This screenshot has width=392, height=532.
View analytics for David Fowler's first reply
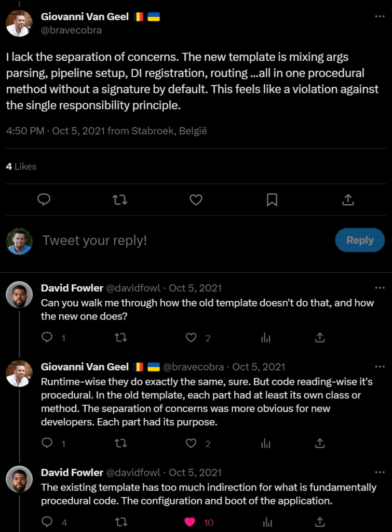pyautogui.click(x=266, y=338)
